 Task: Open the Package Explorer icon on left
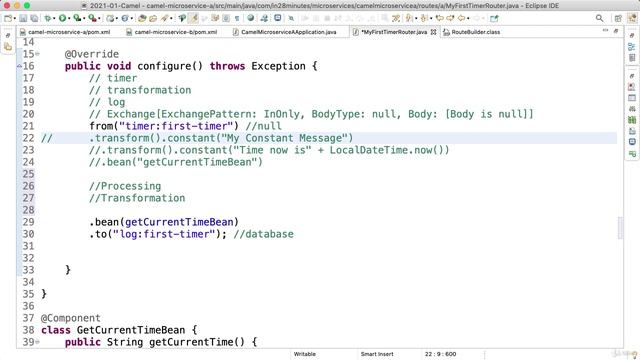8,47
